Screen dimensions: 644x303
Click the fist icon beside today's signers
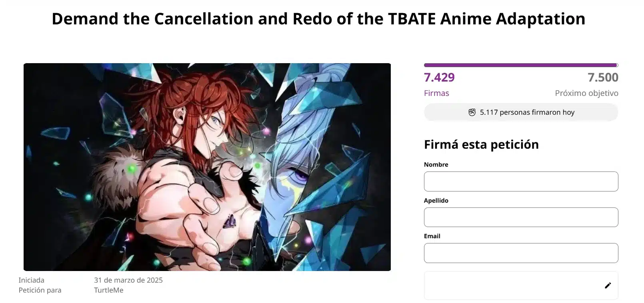[472, 112]
